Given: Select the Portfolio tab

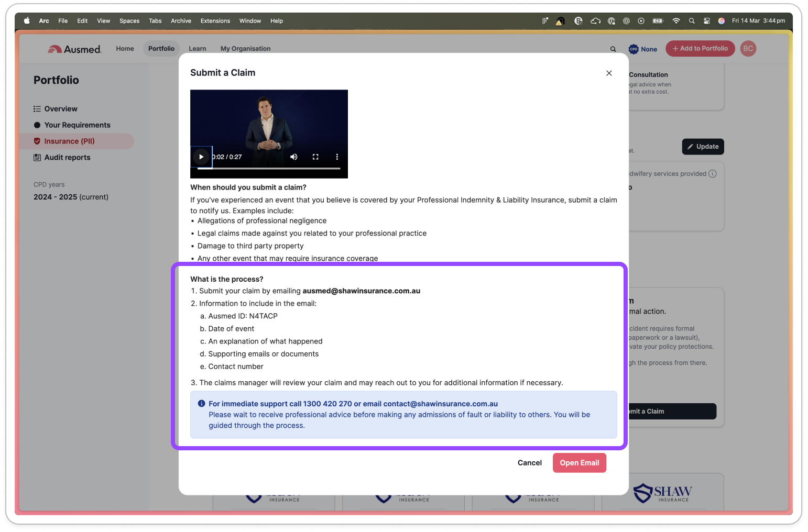Looking at the screenshot, I should (161, 49).
